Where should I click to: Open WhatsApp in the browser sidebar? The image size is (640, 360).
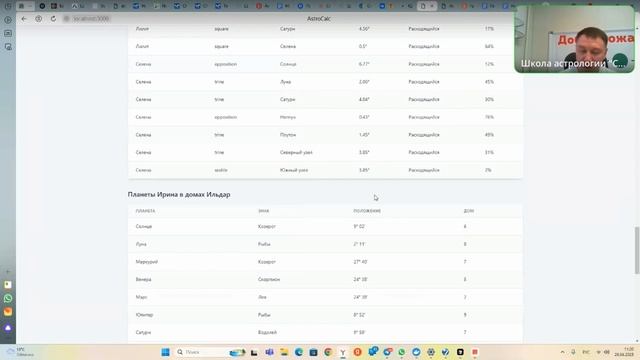pos(8,298)
